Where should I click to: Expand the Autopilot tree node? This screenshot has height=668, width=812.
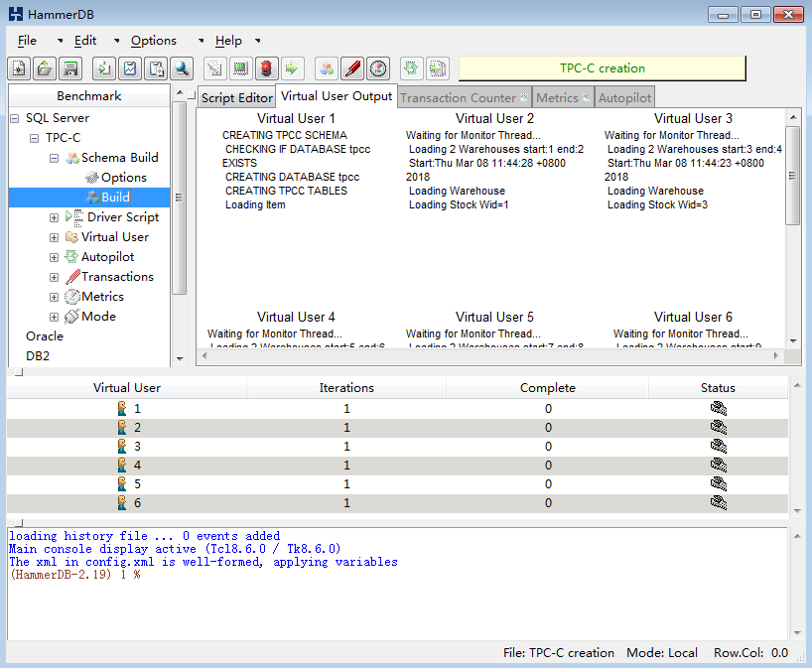pyautogui.click(x=54, y=257)
